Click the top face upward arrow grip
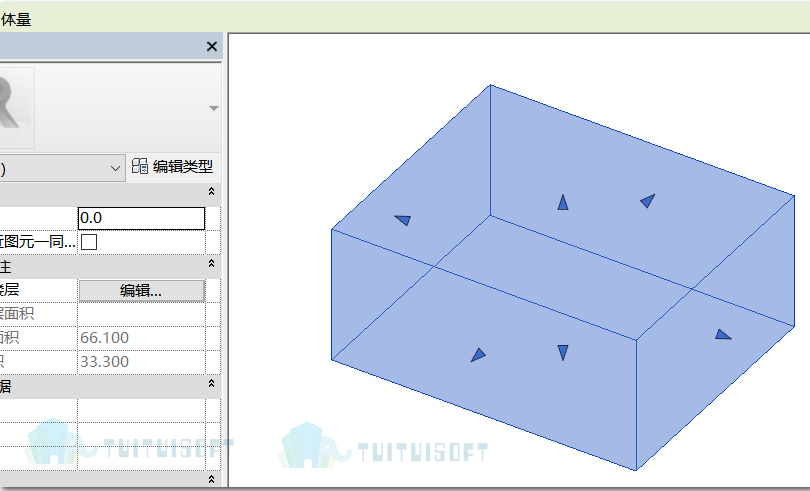Screen dimensions: 810x491 [x=563, y=202]
